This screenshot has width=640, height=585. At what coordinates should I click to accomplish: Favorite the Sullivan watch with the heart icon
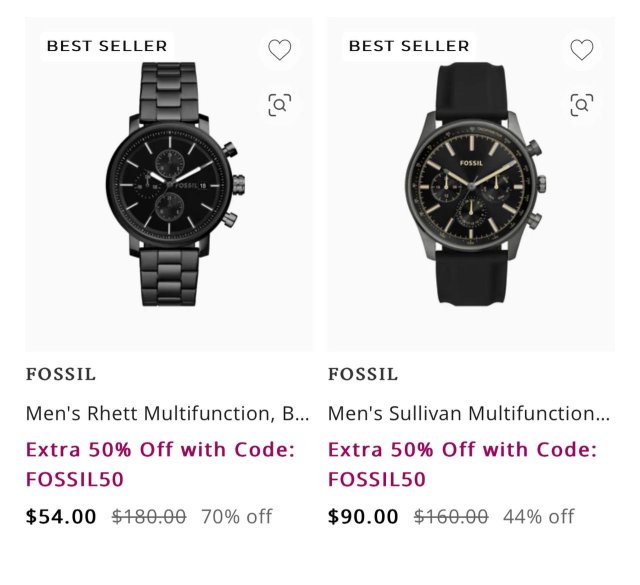[x=582, y=49]
